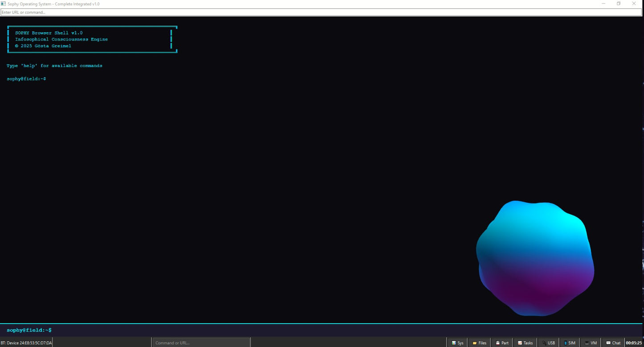Open the Files folder button

pos(480,343)
